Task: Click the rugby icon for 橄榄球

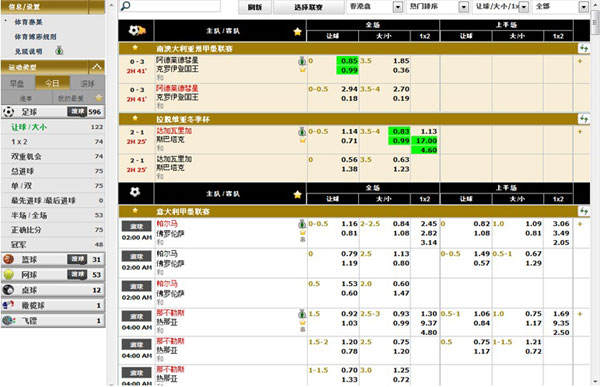Action: pos(8,305)
